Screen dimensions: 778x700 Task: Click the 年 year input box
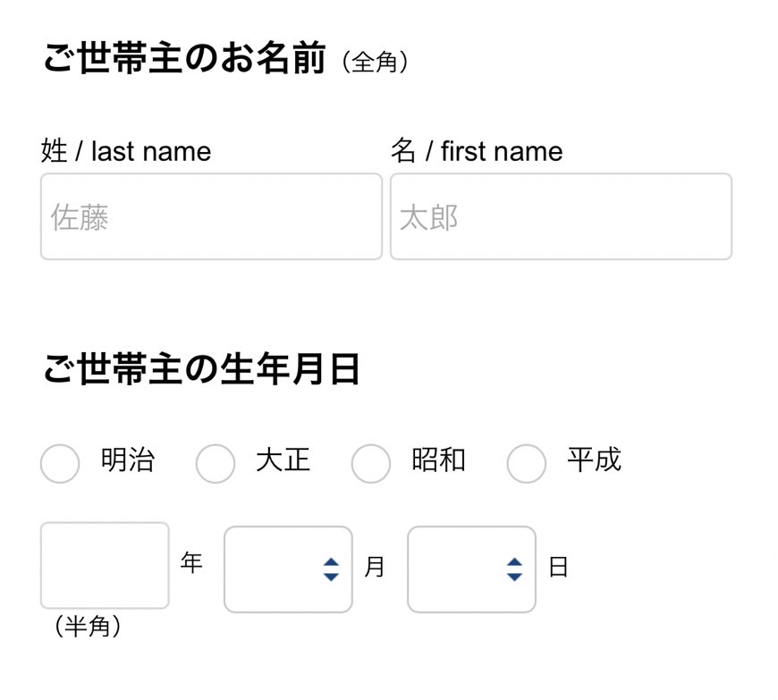(x=105, y=565)
